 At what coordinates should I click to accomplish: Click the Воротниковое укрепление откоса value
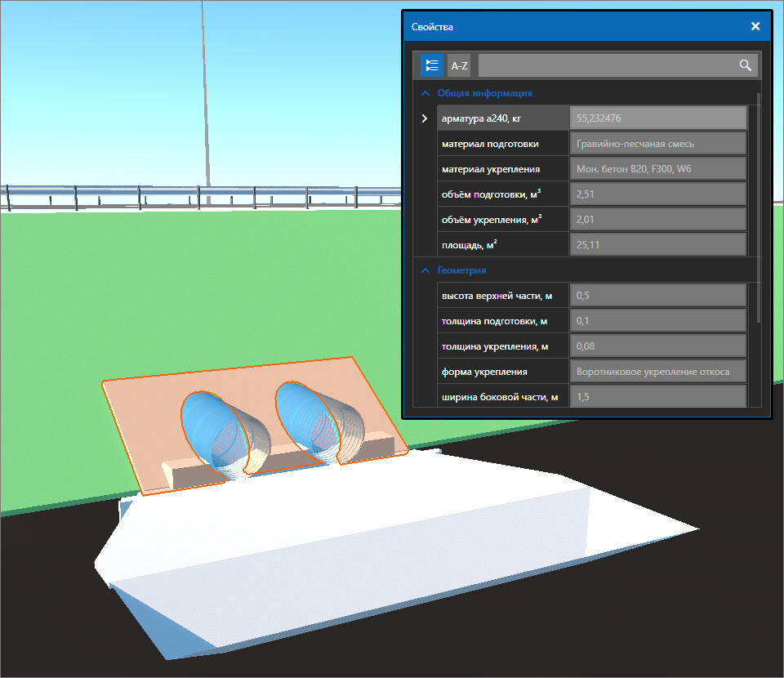pyautogui.click(x=658, y=372)
